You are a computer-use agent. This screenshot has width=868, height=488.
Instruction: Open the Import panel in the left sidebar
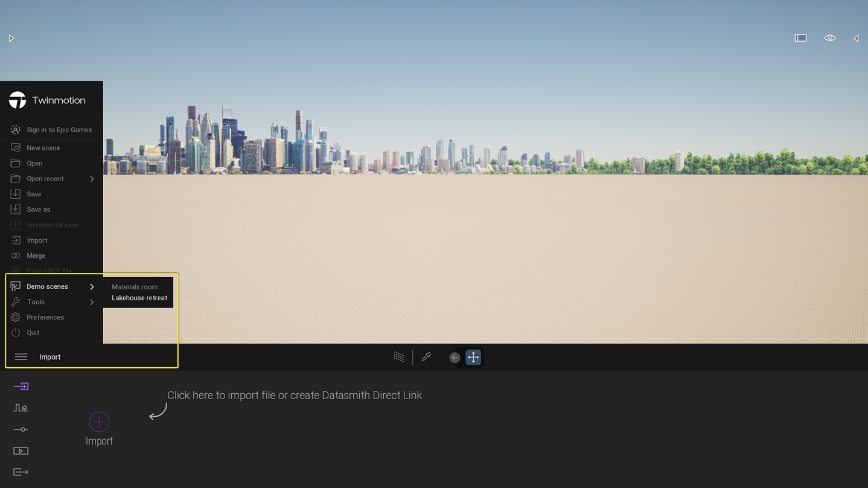tap(21, 386)
